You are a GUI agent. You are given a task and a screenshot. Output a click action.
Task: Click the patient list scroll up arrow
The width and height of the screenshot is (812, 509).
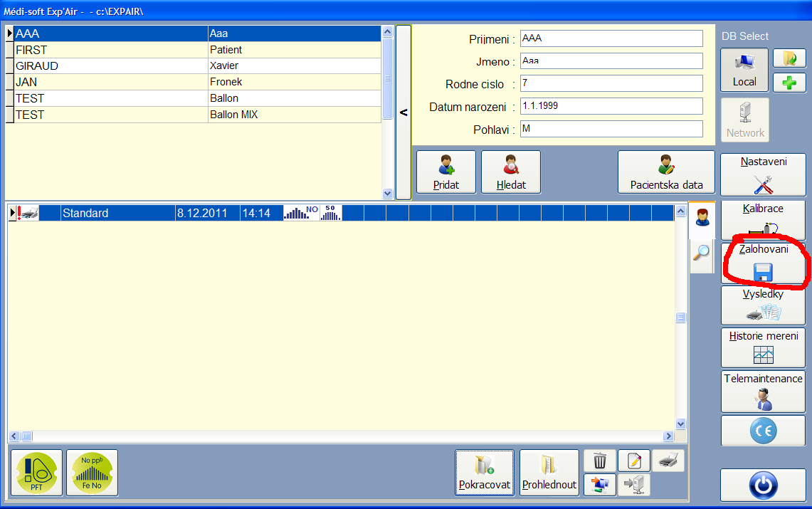[387, 31]
